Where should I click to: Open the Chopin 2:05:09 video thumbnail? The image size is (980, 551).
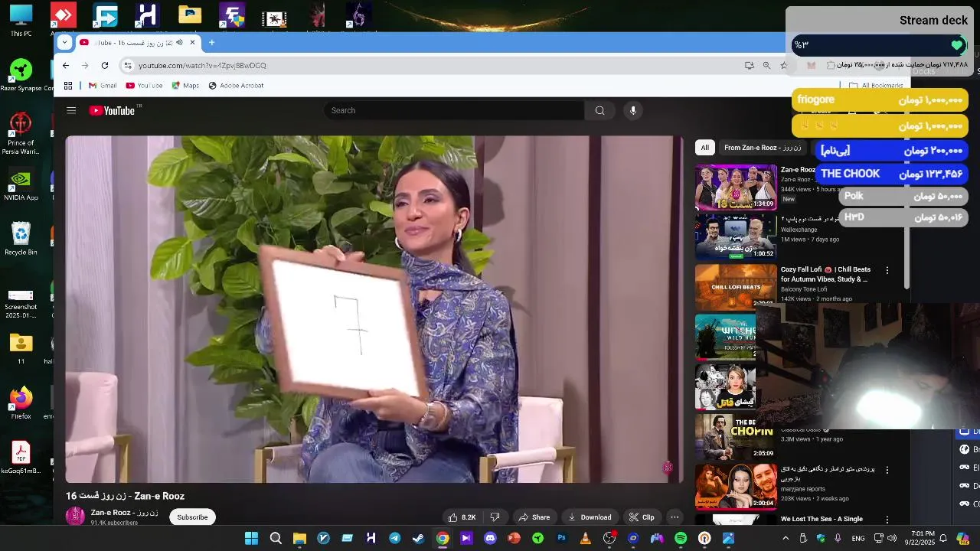pyautogui.click(x=736, y=436)
